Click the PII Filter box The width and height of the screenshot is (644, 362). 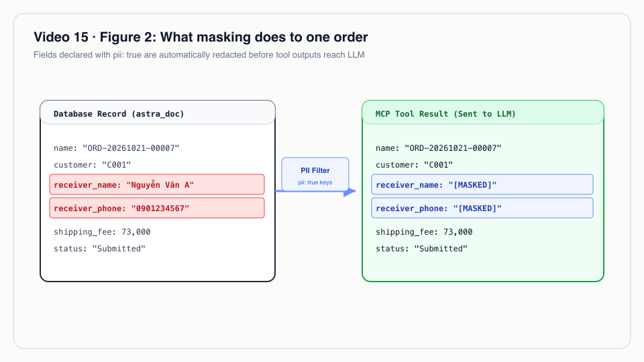tap(315, 174)
